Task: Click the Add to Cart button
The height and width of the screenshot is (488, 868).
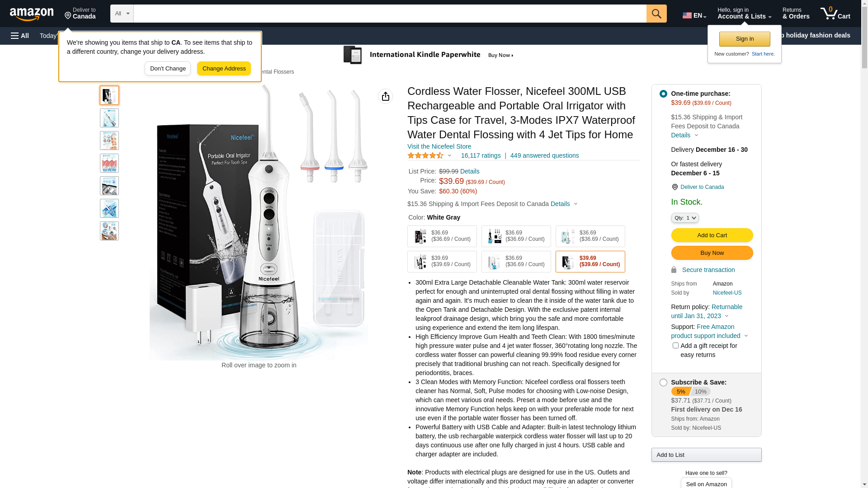Action: click(712, 235)
